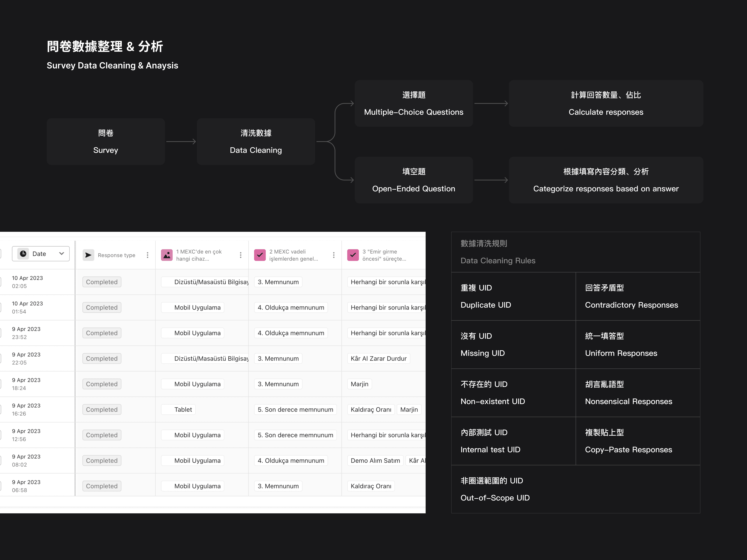This screenshot has height=560, width=747.
Task: Click the '5. Son derece memnunum' tag at 16:26
Action: click(295, 409)
